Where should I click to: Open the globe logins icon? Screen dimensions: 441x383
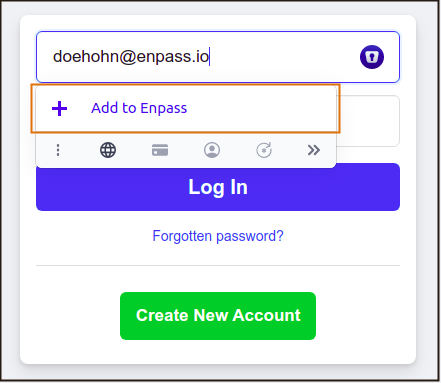[x=108, y=150]
